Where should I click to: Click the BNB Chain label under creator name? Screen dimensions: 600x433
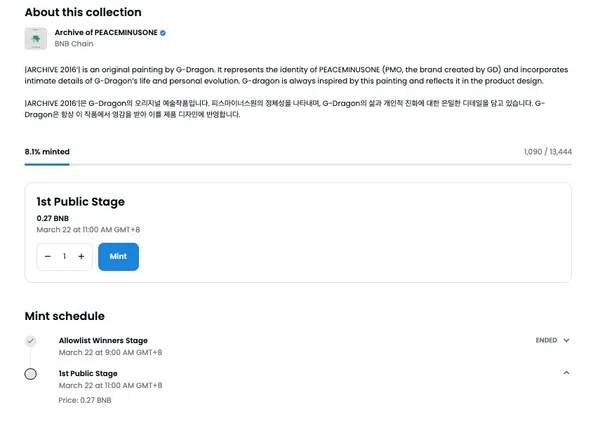[x=75, y=45]
